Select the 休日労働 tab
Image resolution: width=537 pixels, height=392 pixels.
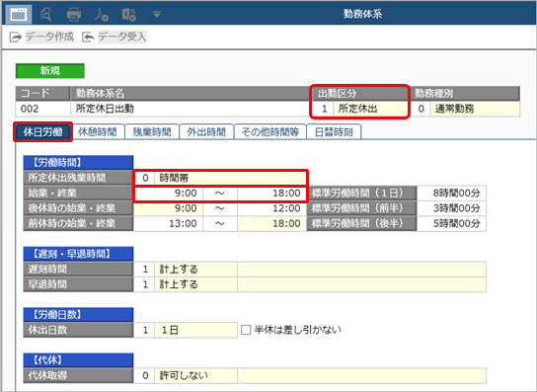(43, 132)
